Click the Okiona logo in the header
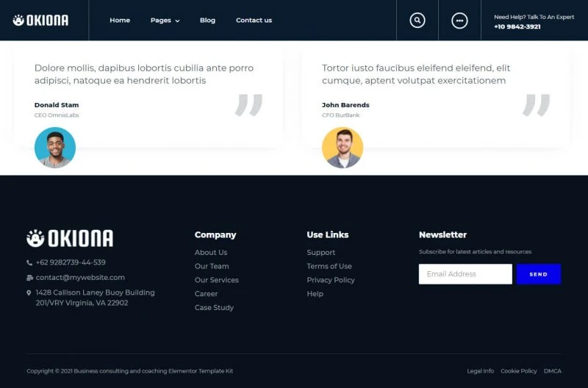Image resolution: width=588 pixels, height=388 pixels. pyautogui.click(x=40, y=21)
